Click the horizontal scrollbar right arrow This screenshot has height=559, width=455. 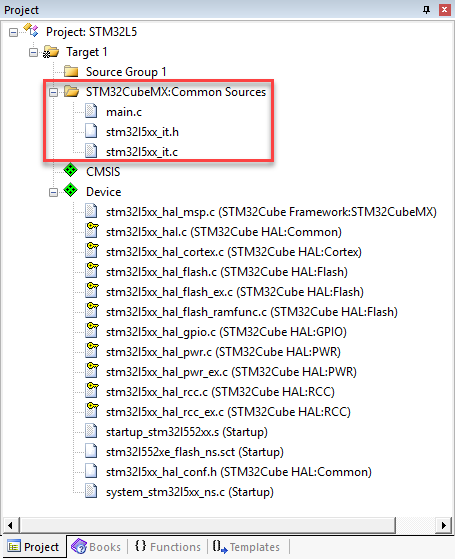[x=443, y=525]
